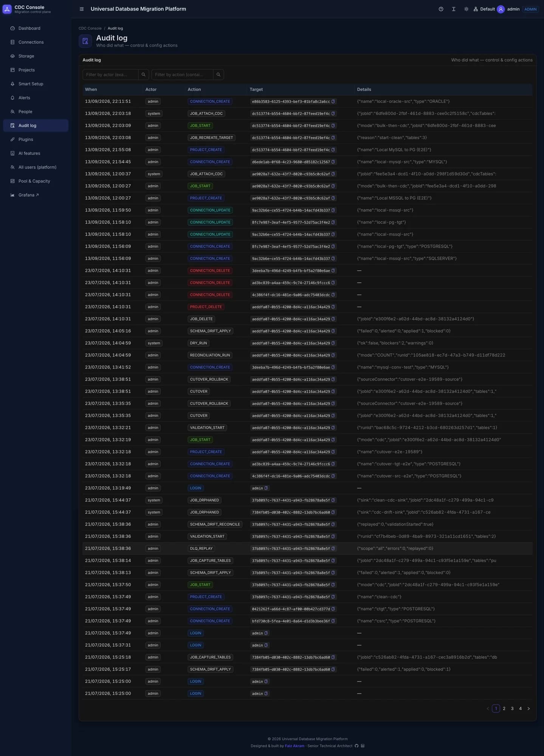Copy target ID bfd730c8-5fea-4e01 row

click(x=333, y=621)
